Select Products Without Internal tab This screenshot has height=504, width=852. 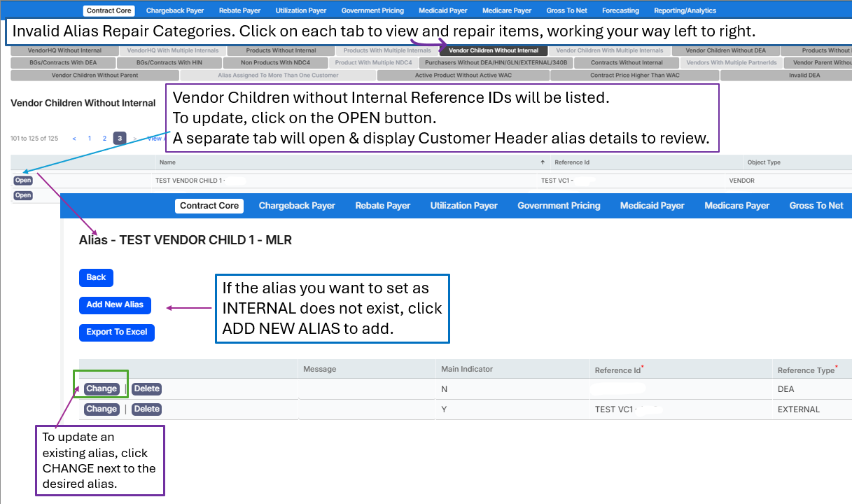281,51
